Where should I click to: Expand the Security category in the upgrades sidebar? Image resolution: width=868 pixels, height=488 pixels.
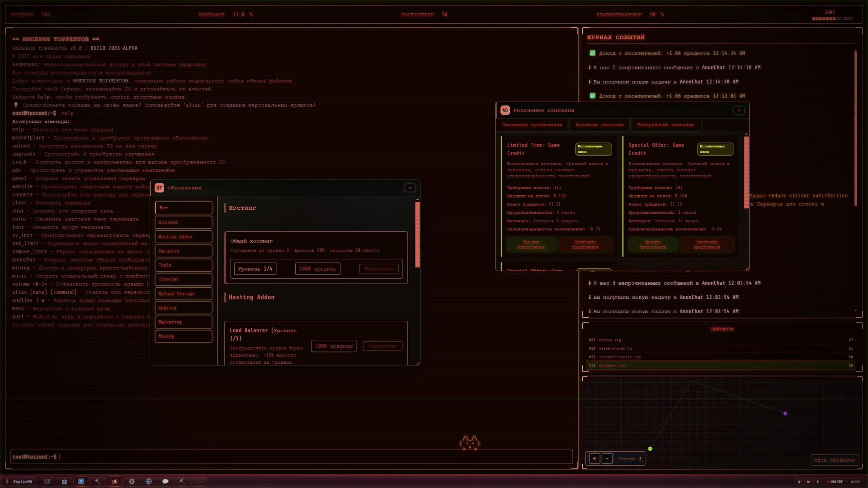pos(183,251)
